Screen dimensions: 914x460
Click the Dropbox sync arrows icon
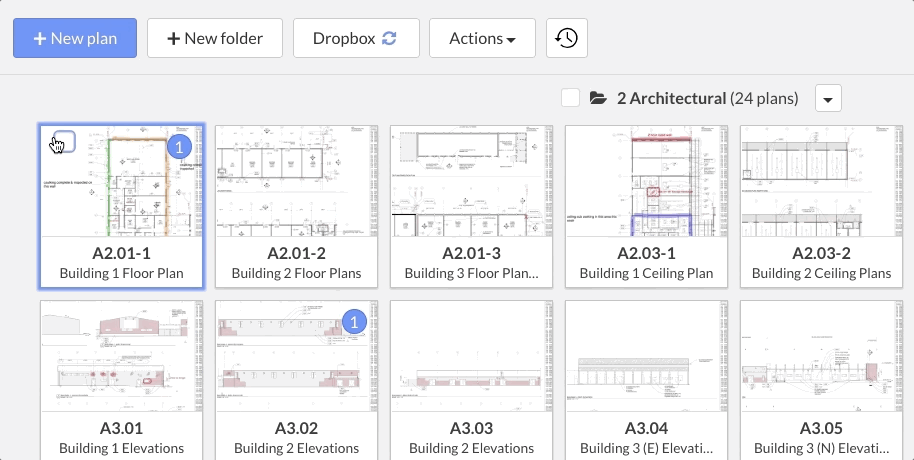coord(390,39)
